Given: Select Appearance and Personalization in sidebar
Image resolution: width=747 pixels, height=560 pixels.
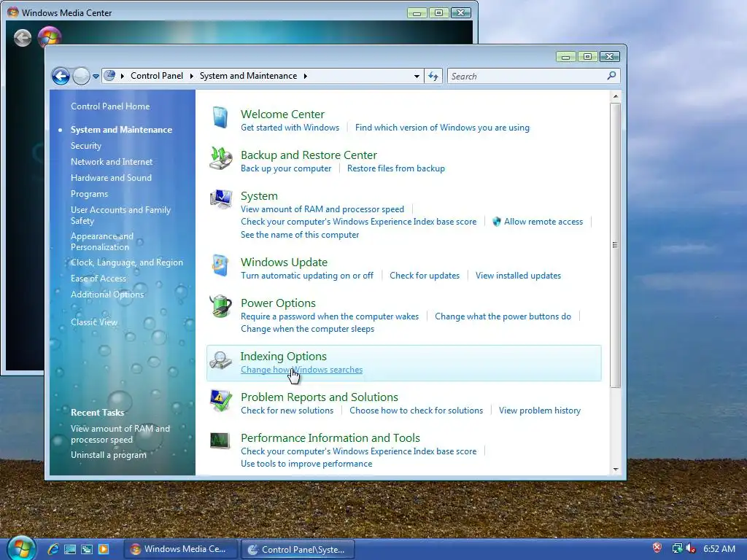Looking at the screenshot, I should click(x=102, y=241).
